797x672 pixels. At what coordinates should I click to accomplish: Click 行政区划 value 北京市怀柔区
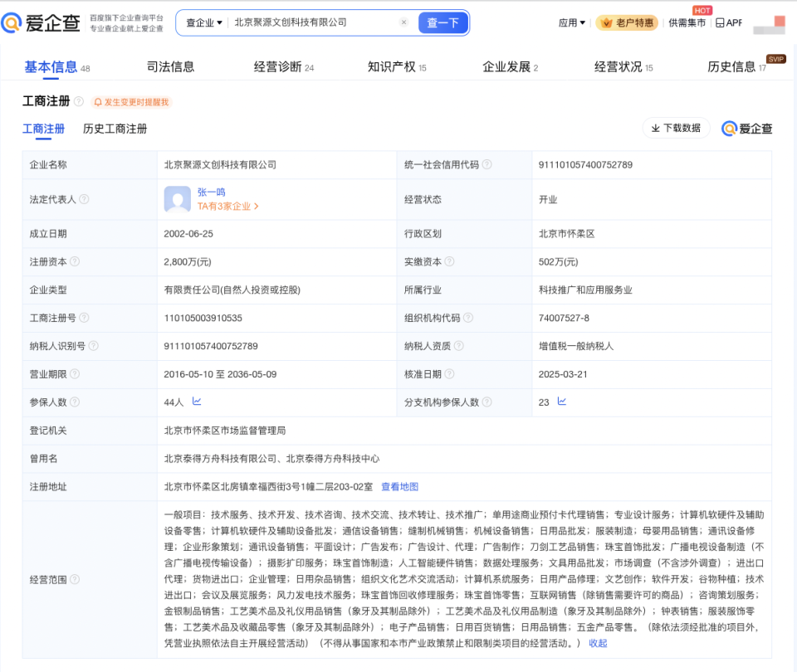point(567,234)
